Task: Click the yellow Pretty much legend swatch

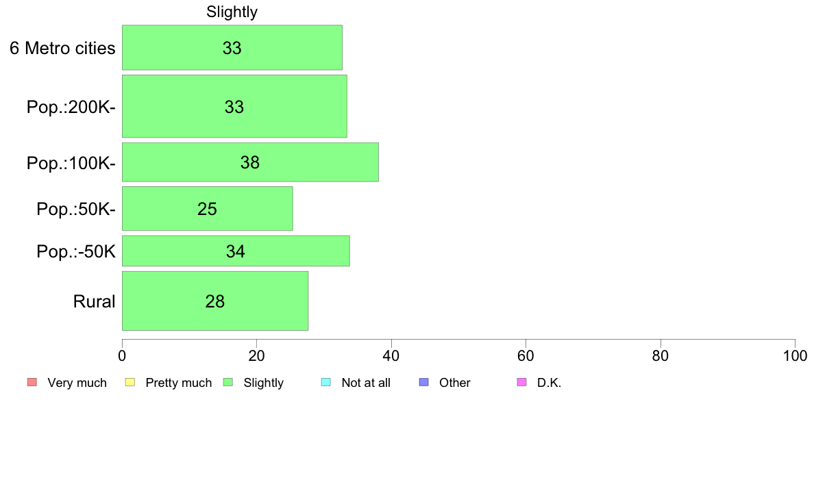Action: 130,383
